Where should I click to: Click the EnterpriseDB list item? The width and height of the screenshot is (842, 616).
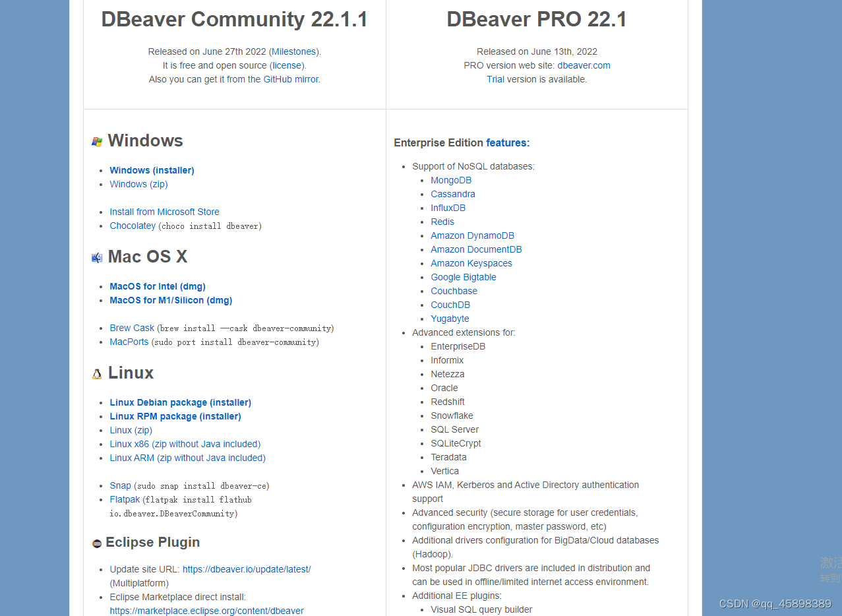pyautogui.click(x=458, y=346)
